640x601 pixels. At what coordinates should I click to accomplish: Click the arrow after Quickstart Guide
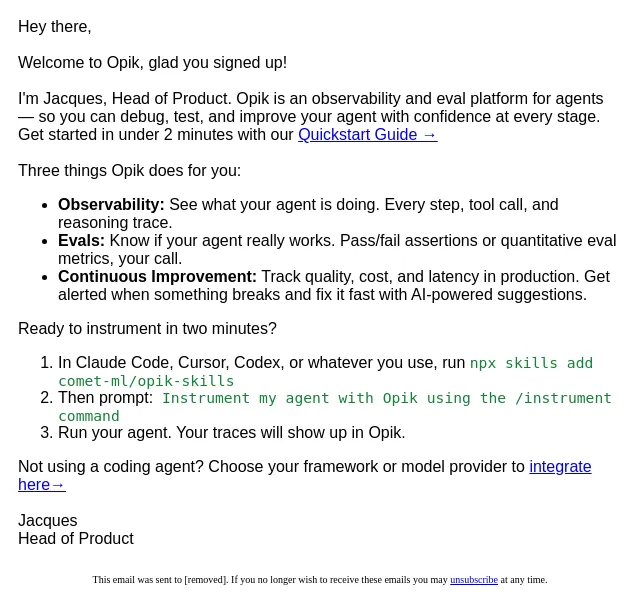click(430, 135)
